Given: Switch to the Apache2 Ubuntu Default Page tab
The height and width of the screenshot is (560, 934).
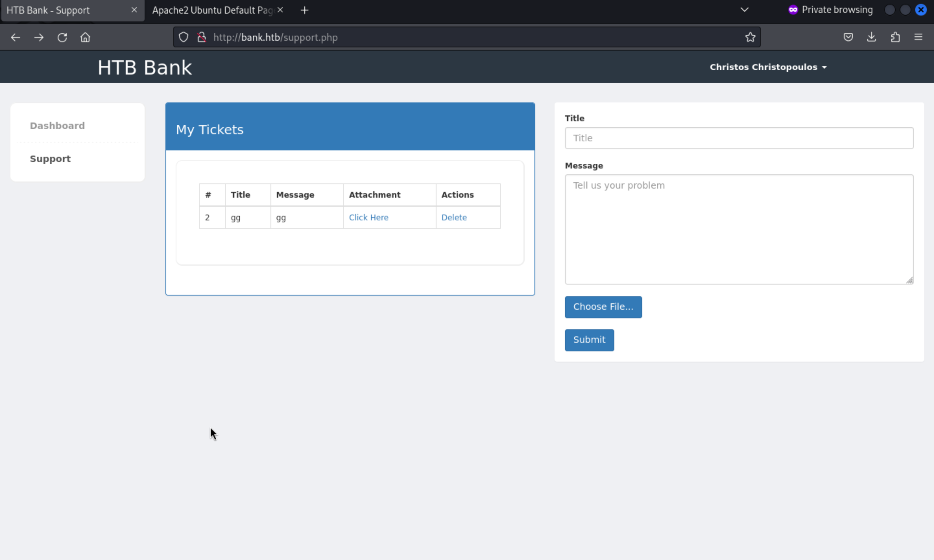Looking at the screenshot, I should (212, 10).
